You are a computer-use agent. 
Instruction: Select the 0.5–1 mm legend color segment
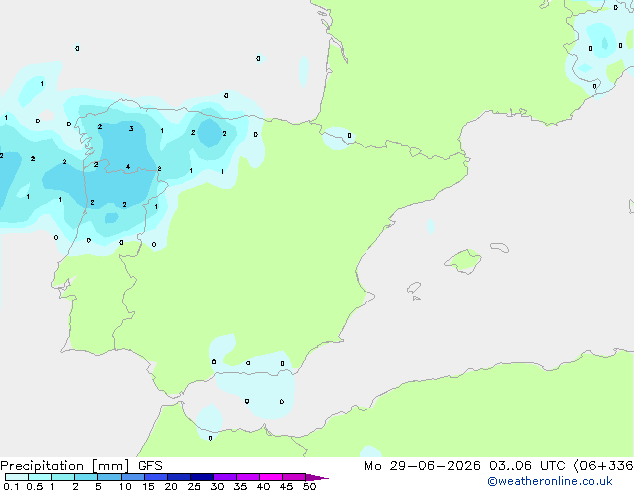tap(40, 477)
